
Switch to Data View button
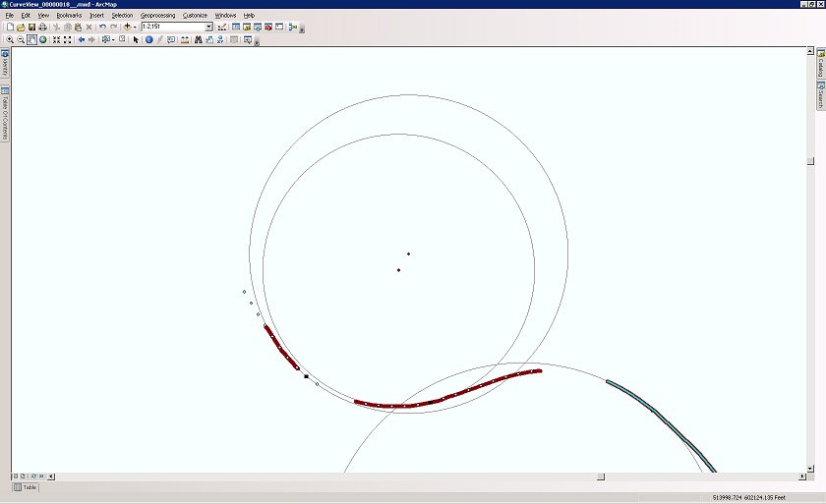[x=16, y=476]
